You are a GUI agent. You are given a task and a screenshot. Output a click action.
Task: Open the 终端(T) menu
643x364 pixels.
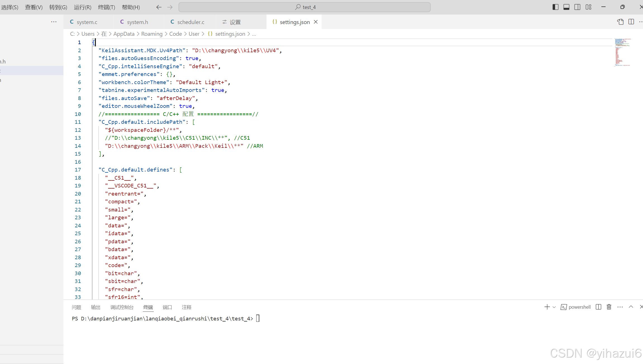click(106, 7)
